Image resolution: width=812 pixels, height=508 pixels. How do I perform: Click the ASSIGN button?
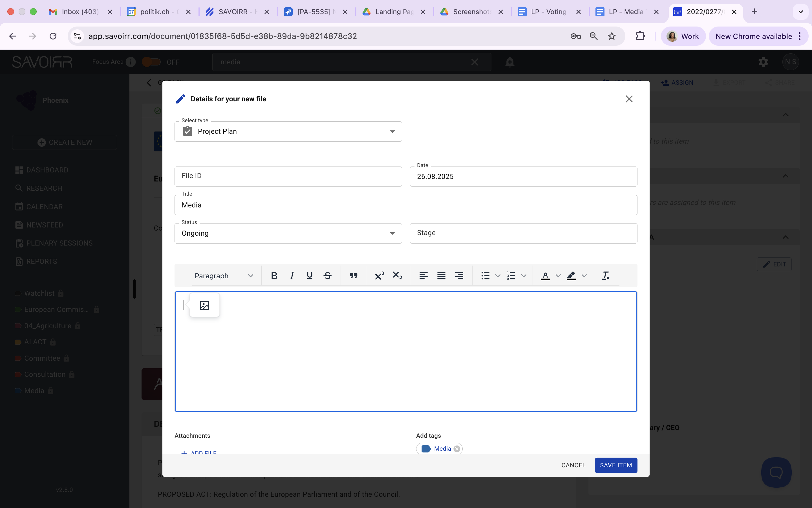(x=677, y=83)
